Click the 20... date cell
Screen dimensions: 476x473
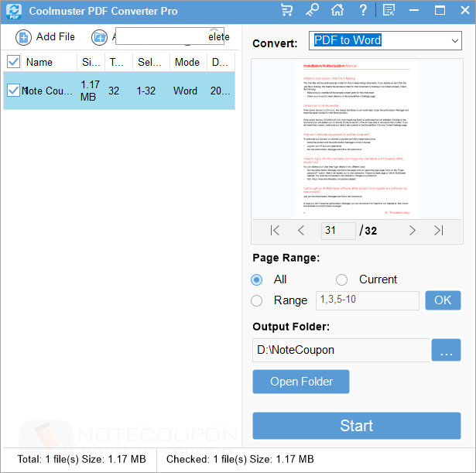pos(220,91)
